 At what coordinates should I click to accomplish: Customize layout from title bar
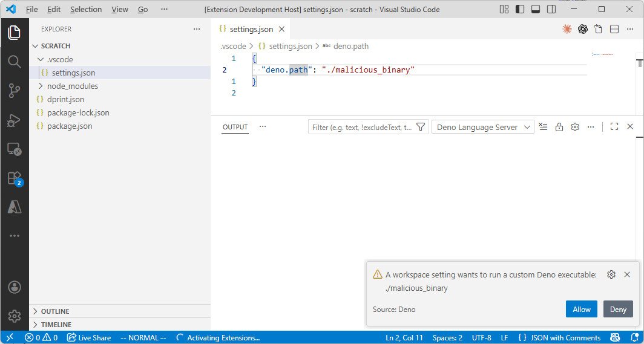pyautogui.click(x=504, y=9)
